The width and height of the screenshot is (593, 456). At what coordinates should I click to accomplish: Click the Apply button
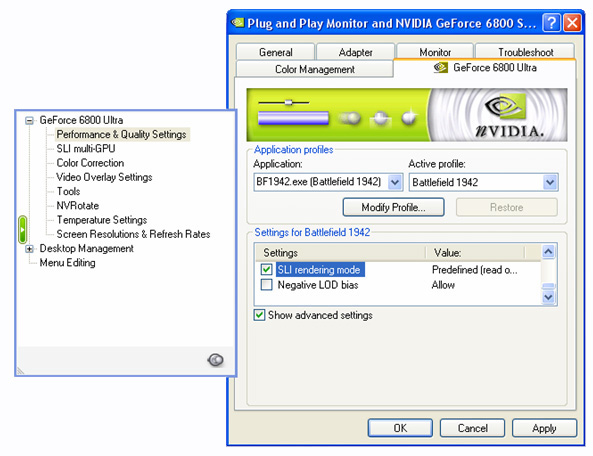544,428
